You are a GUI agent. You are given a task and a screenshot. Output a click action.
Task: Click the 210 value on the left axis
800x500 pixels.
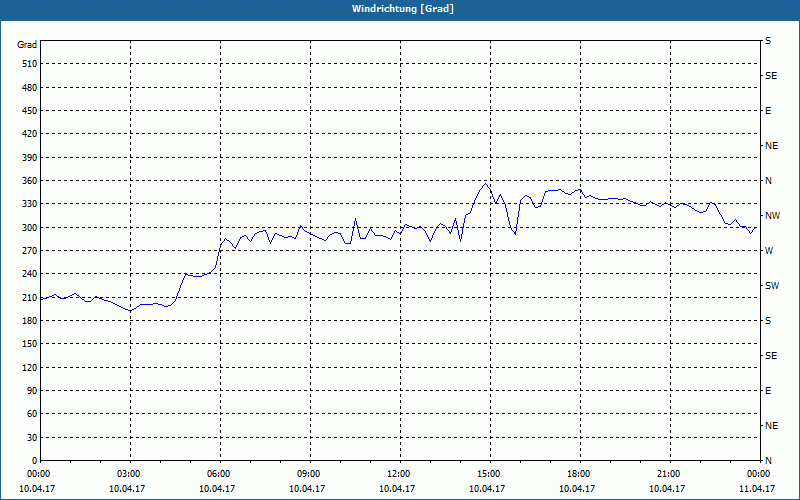(30, 297)
